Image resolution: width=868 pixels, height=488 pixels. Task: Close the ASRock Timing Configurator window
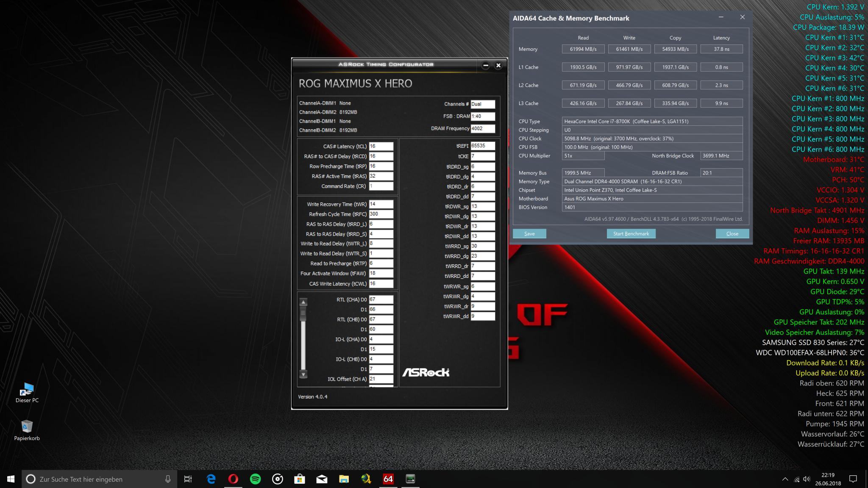498,65
